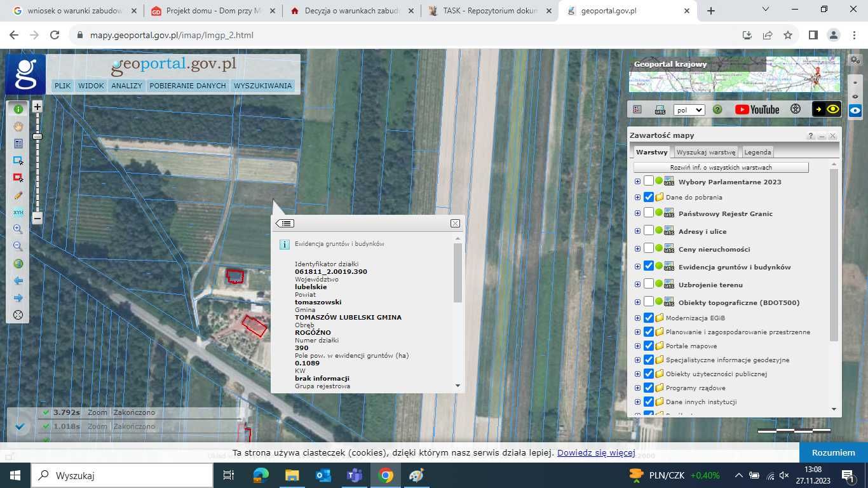Click the crossed-circle tool in left toolbar
Viewport: 868px width, 488px height.
click(x=18, y=315)
